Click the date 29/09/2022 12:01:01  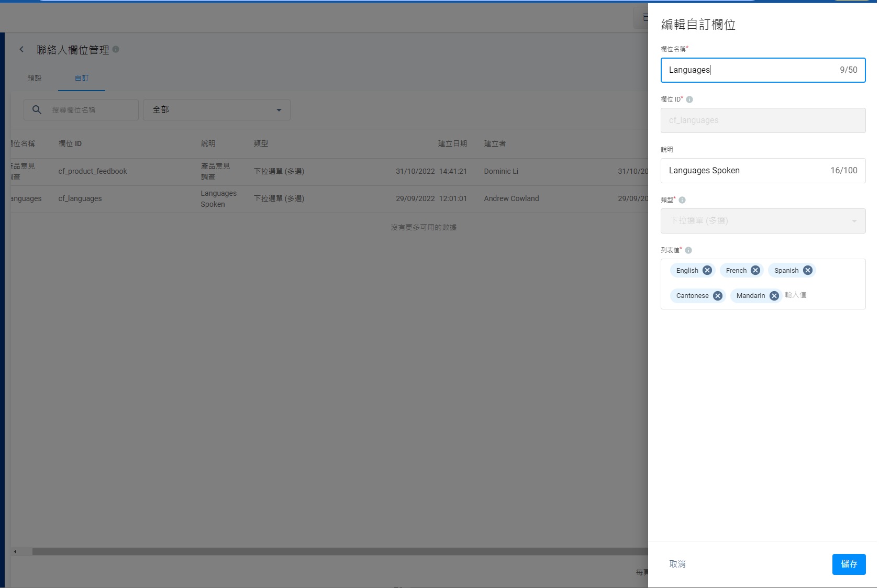coord(431,198)
